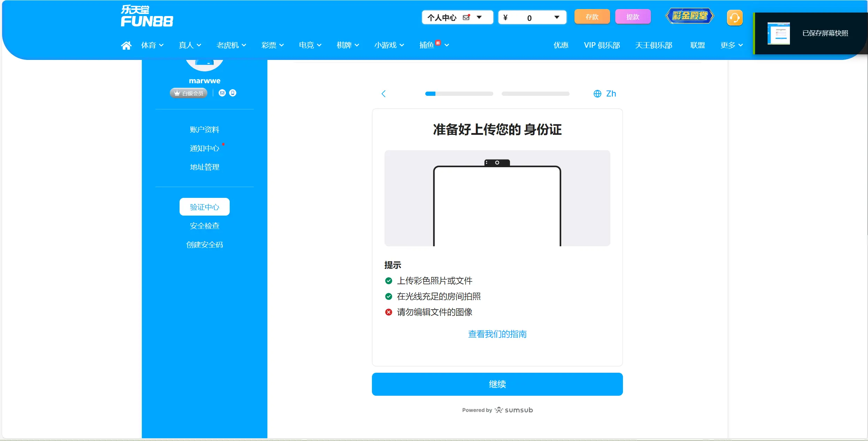The width and height of the screenshot is (868, 441).
Task: Expand the 更多 menu chevron
Action: coord(740,45)
